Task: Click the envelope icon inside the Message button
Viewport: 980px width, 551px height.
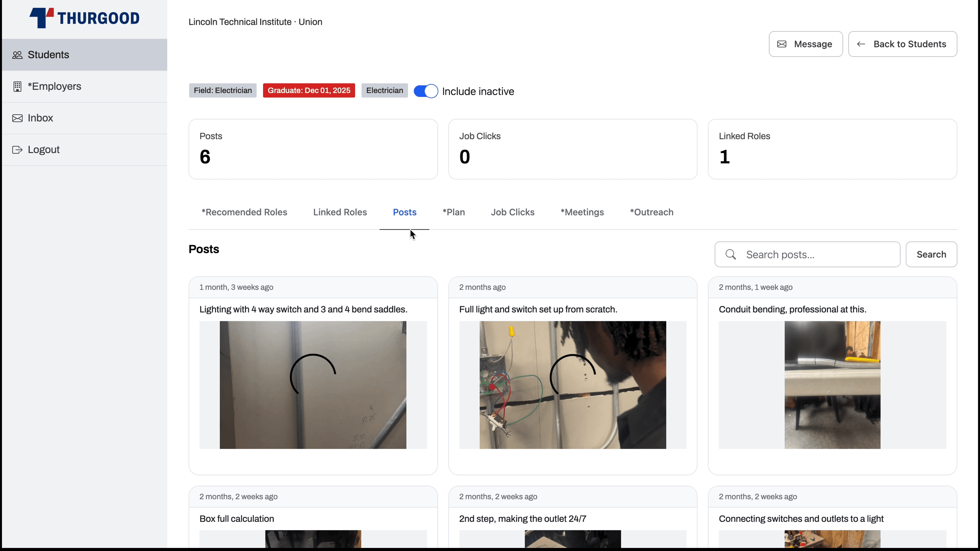Action: point(782,44)
